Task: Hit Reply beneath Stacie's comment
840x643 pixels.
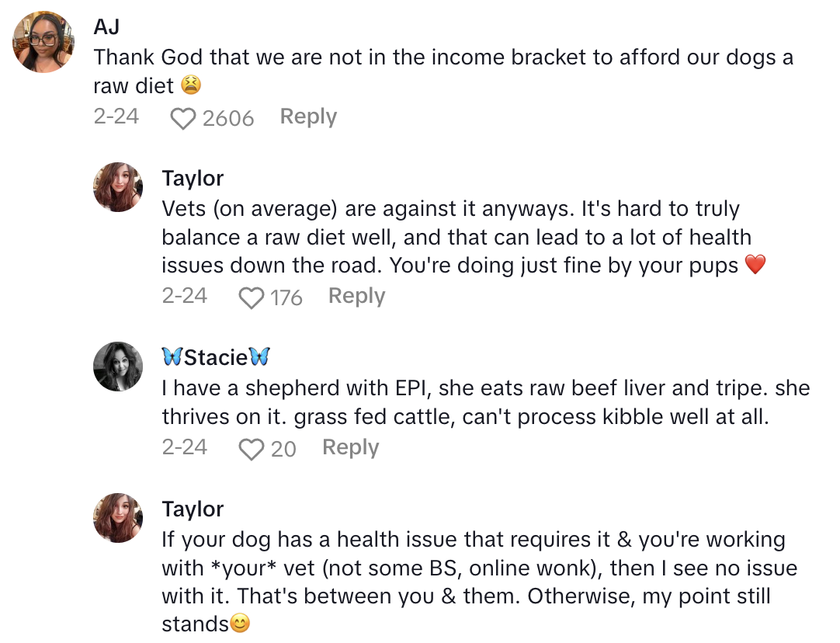Action: coord(350,448)
